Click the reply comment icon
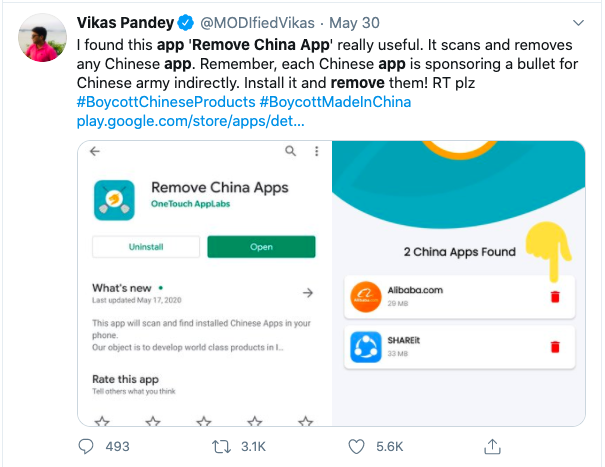The image size is (605, 467). pyautogui.click(x=88, y=446)
